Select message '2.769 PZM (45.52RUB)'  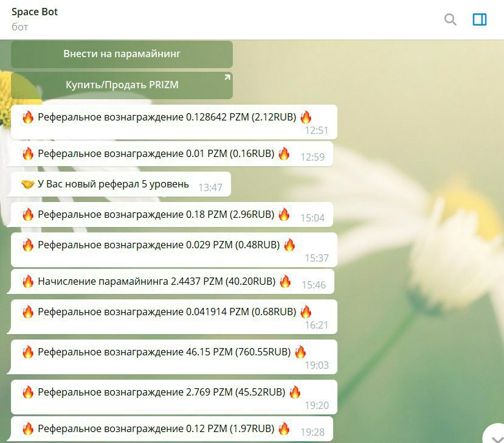pyautogui.click(x=174, y=397)
